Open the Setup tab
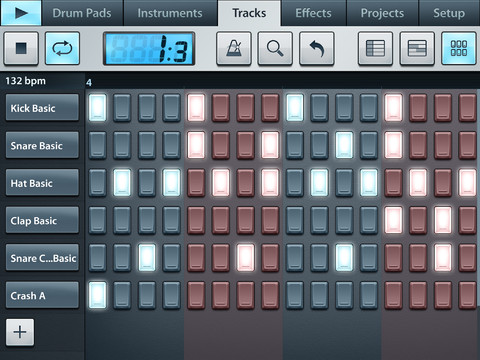This screenshot has height=360, width=480. point(449,13)
